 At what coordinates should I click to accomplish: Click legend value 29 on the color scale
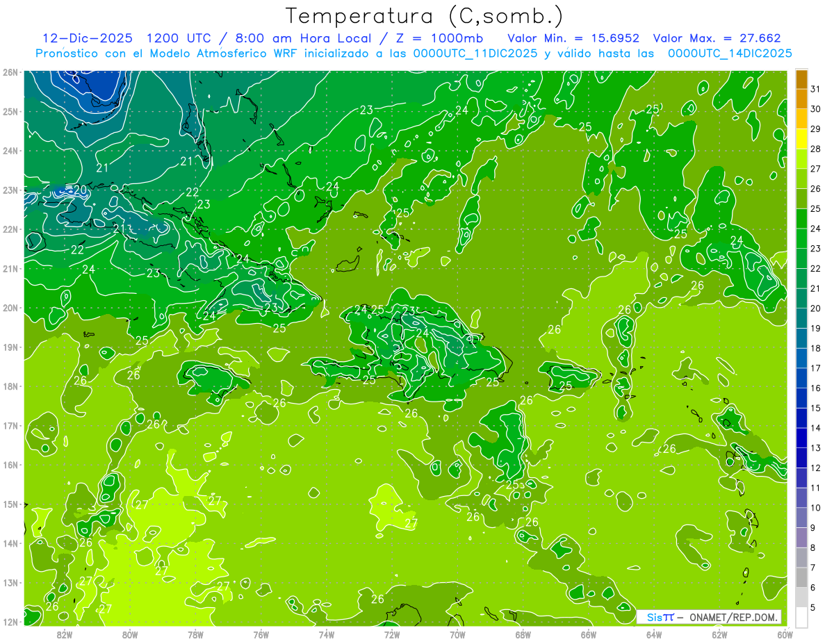point(816,129)
